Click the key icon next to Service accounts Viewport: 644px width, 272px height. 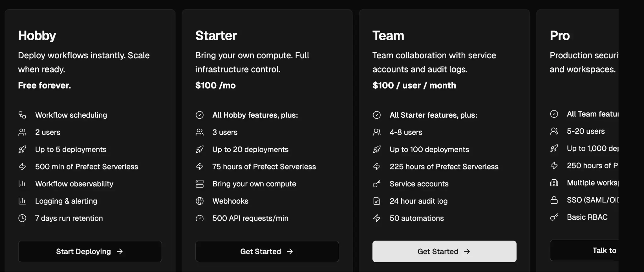click(377, 184)
